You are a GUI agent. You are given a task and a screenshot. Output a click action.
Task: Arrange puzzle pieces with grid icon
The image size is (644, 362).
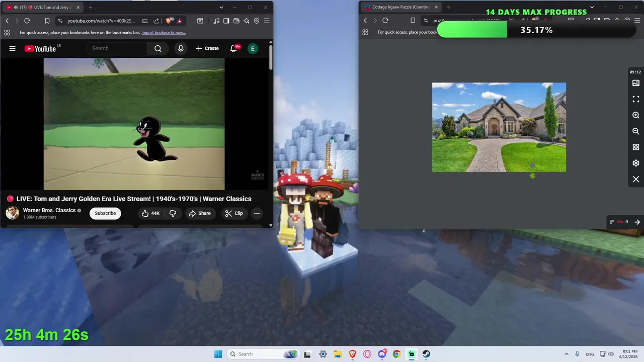tap(636, 147)
